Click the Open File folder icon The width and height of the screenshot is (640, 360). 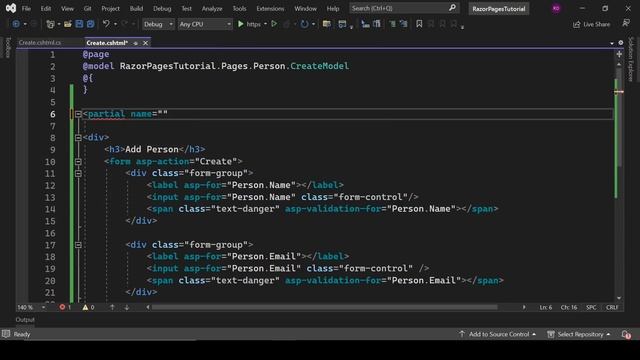68,24
